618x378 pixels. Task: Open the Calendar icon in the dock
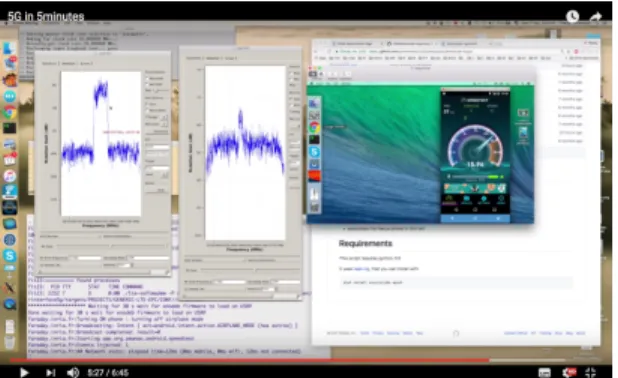pyautogui.click(x=10, y=159)
